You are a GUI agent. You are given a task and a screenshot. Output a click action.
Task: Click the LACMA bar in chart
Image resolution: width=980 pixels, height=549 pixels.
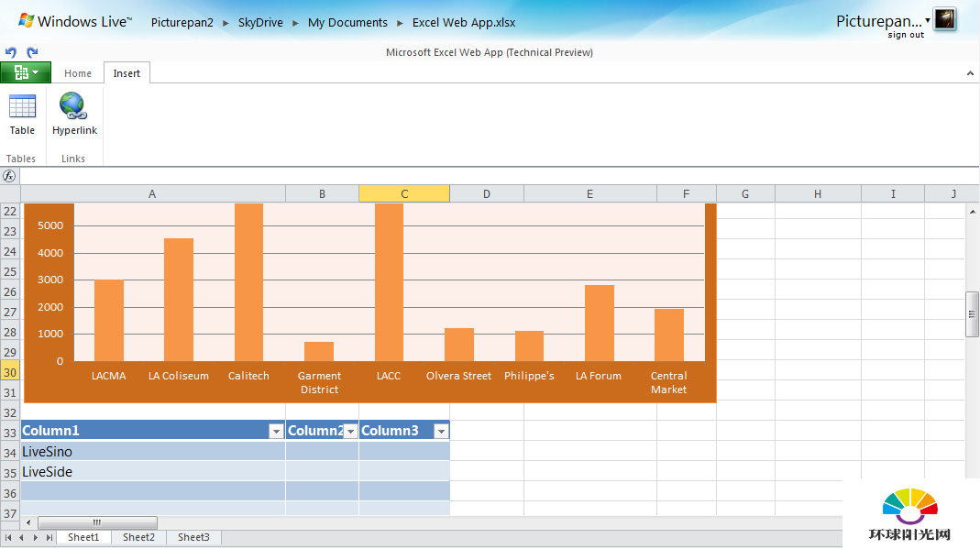point(109,321)
